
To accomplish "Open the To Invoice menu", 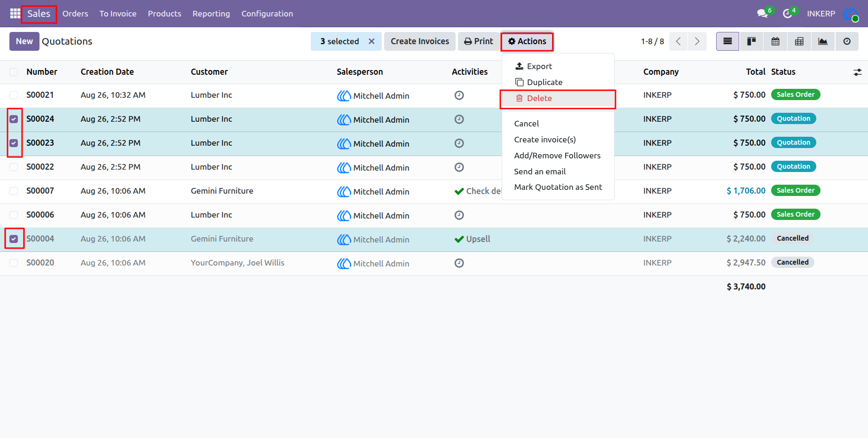I will click(118, 14).
